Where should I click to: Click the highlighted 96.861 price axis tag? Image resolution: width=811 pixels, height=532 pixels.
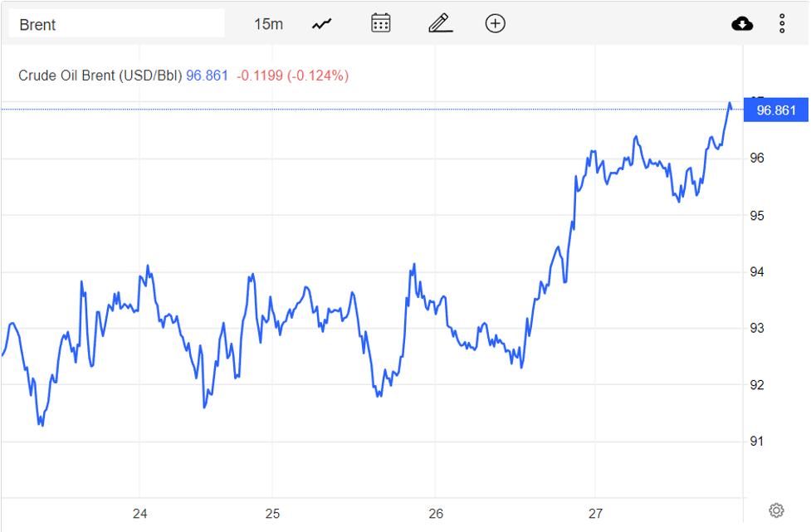point(776,110)
